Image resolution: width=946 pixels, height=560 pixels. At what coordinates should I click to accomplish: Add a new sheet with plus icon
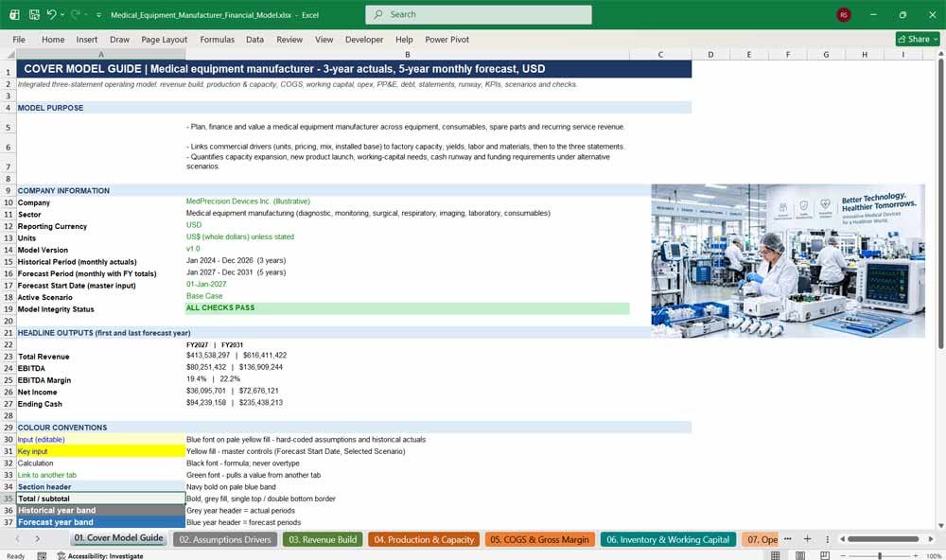[807, 539]
